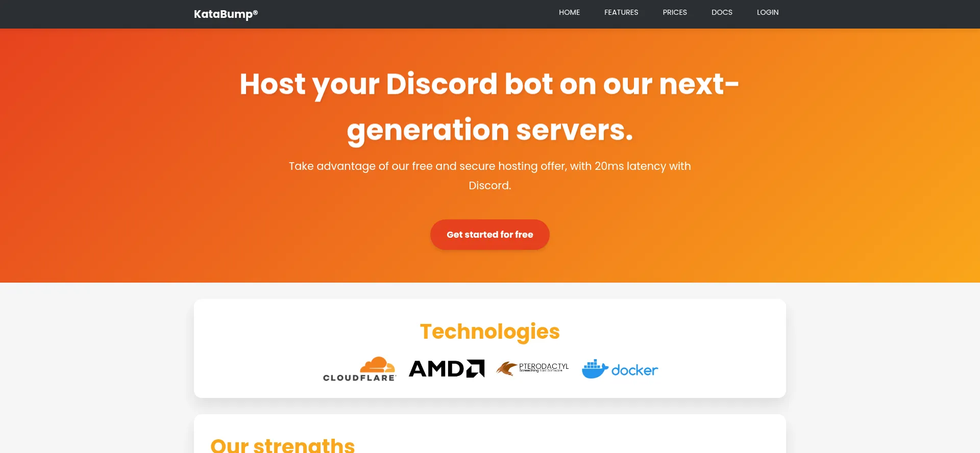
Task: Click the Our strengths heading
Action: (x=282, y=445)
